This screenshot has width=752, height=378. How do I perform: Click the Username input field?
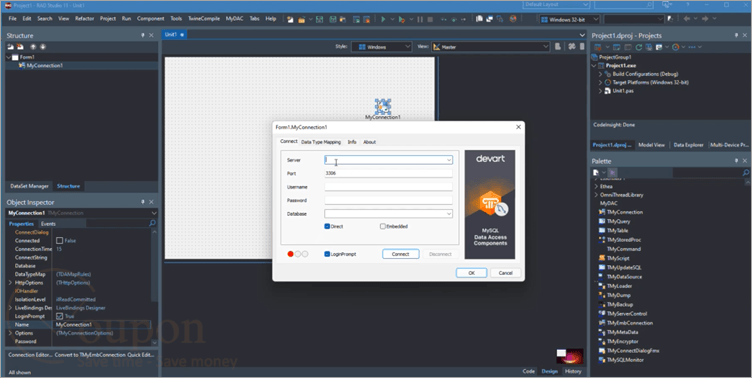tap(388, 187)
